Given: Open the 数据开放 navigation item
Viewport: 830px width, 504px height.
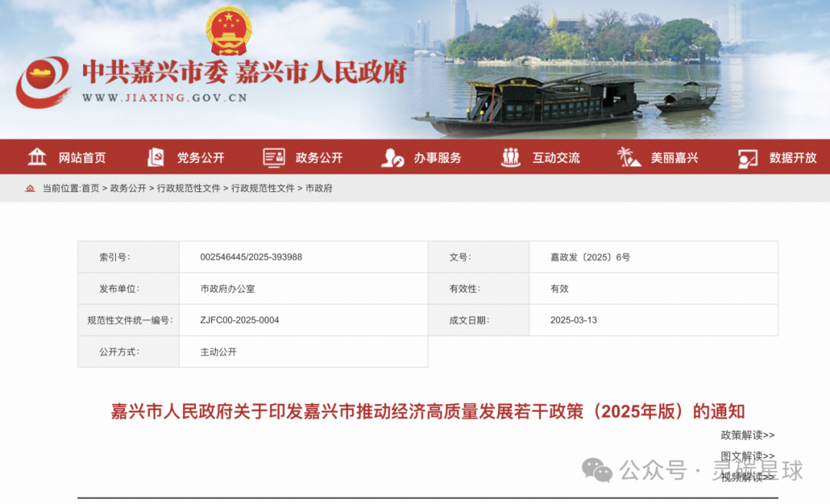Looking at the screenshot, I should click(793, 157).
